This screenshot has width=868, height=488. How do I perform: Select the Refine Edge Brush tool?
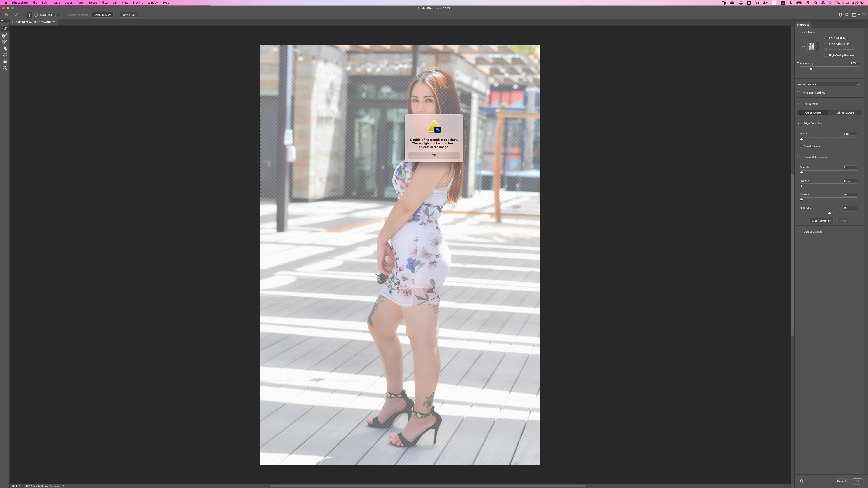[5, 35]
